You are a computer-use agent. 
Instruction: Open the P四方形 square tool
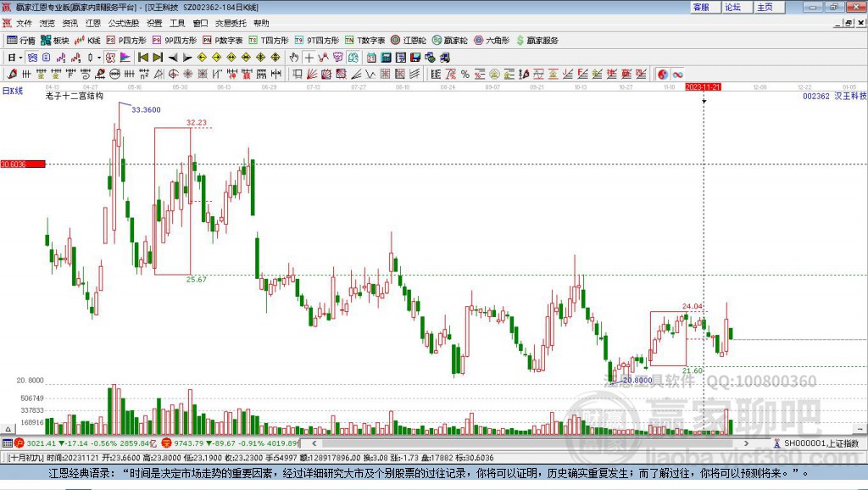(x=126, y=41)
